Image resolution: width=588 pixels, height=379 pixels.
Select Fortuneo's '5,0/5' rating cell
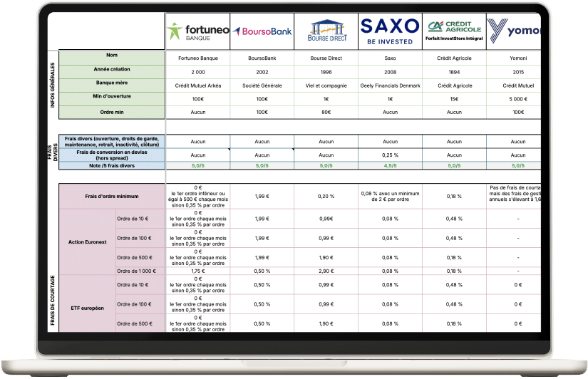tap(198, 166)
